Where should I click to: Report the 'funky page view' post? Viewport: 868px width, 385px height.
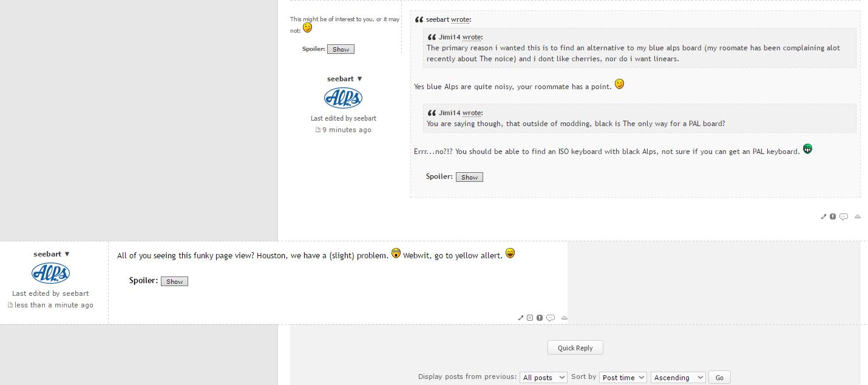tap(540, 318)
